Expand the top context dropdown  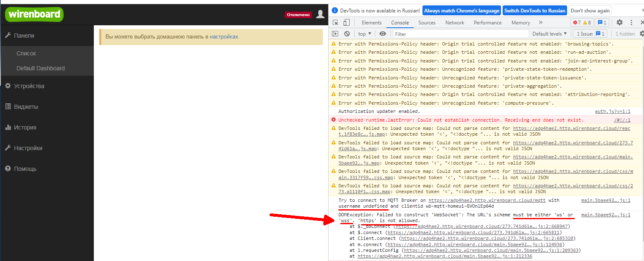[365, 34]
